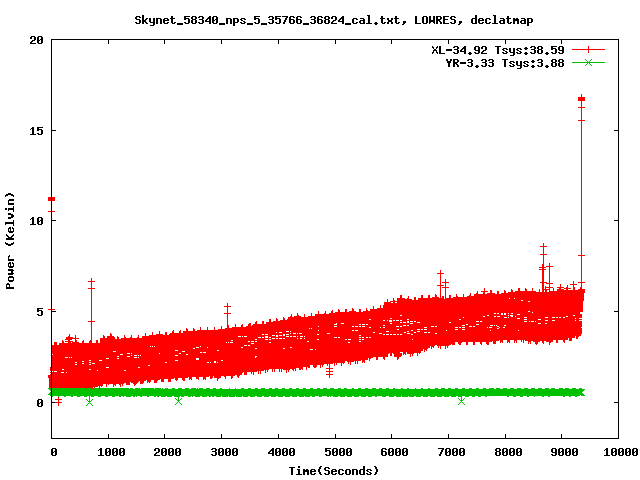Click x-axis tick label 3000
Screen dimensions: 640x480
point(224,452)
